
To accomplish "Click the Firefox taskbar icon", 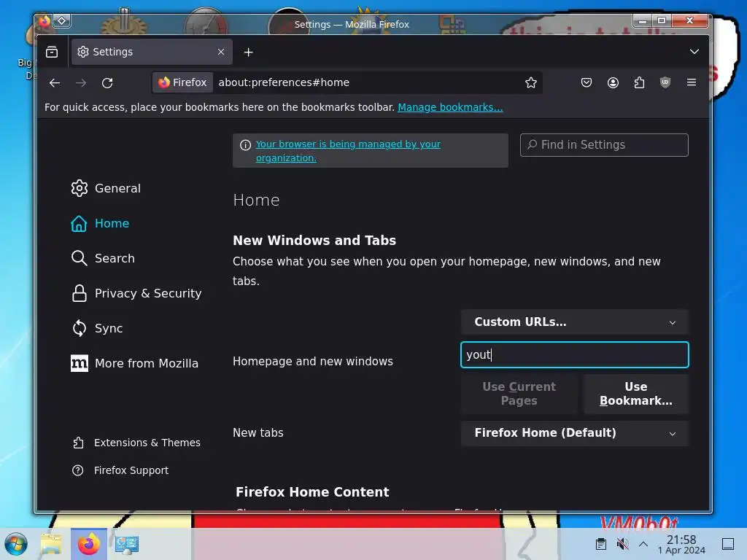I will [x=88, y=544].
